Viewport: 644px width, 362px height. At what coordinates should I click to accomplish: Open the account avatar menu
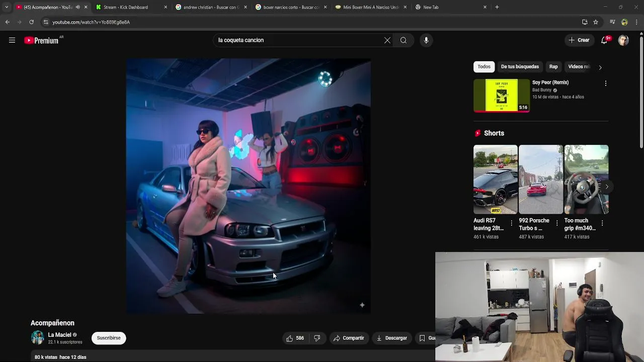(623, 40)
